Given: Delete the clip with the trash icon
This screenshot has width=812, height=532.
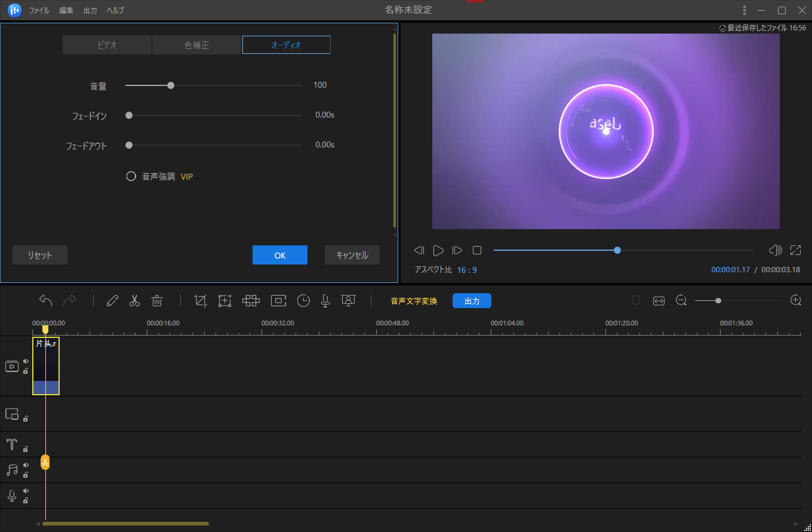Looking at the screenshot, I should click(157, 301).
